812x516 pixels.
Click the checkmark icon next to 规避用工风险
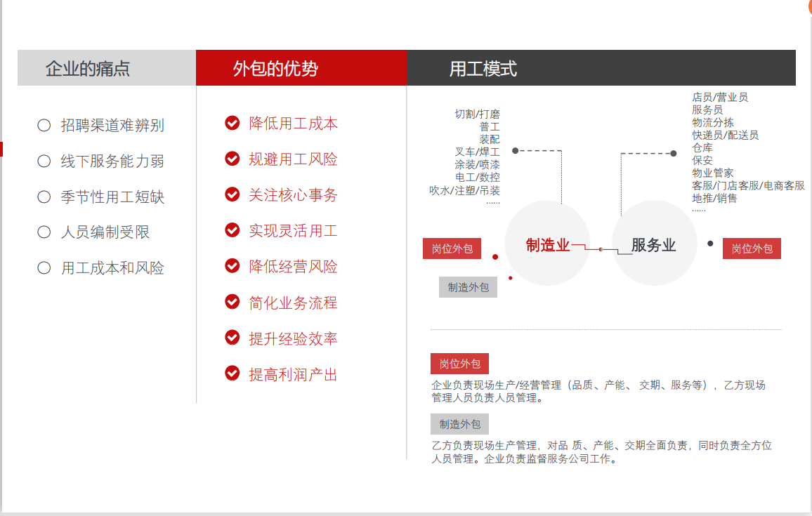(233, 159)
